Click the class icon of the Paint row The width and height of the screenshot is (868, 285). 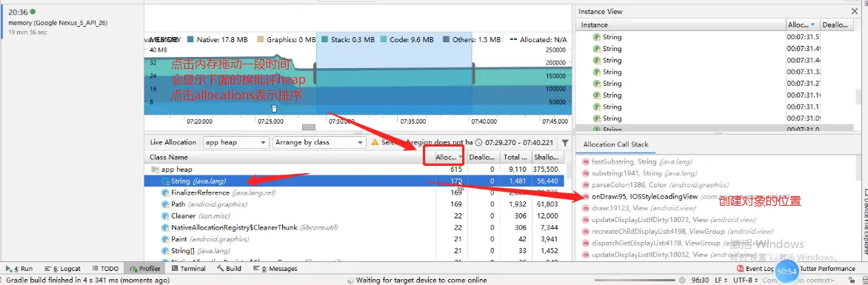click(x=165, y=239)
